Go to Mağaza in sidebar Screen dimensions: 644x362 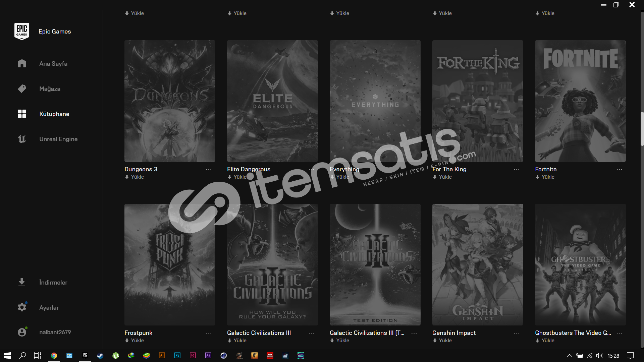pyautogui.click(x=50, y=89)
